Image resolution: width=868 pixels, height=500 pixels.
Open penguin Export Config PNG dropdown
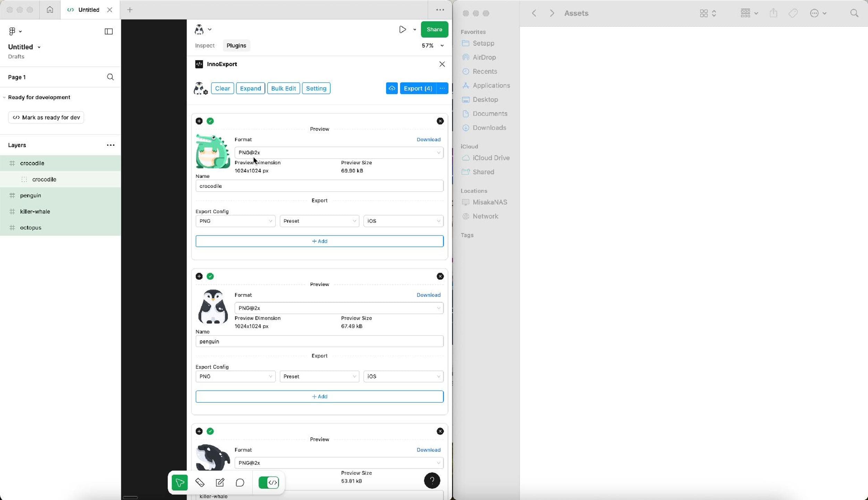click(x=235, y=376)
